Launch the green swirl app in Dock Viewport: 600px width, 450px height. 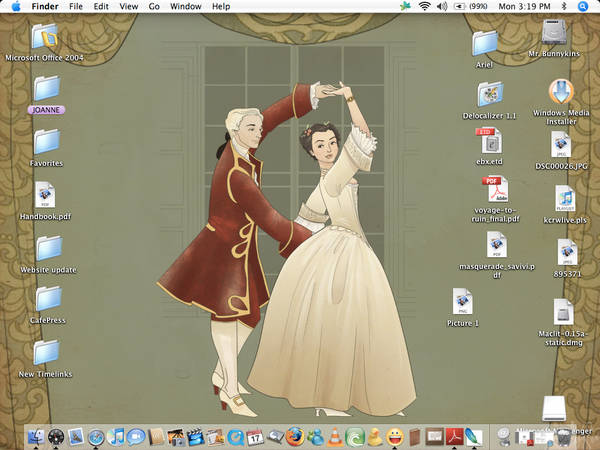(x=355, y=437)
